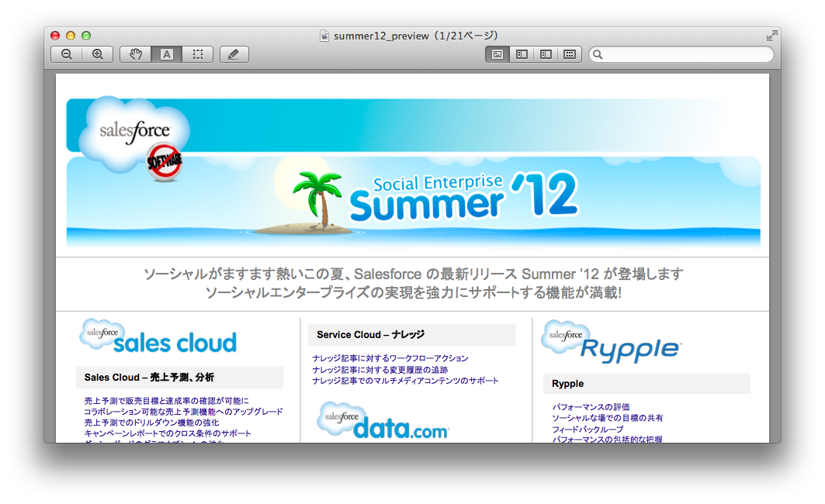This screenshot has height=504, width=825.
Task: Zoom in using the plus magnifier icon
Action: (97, 54)
